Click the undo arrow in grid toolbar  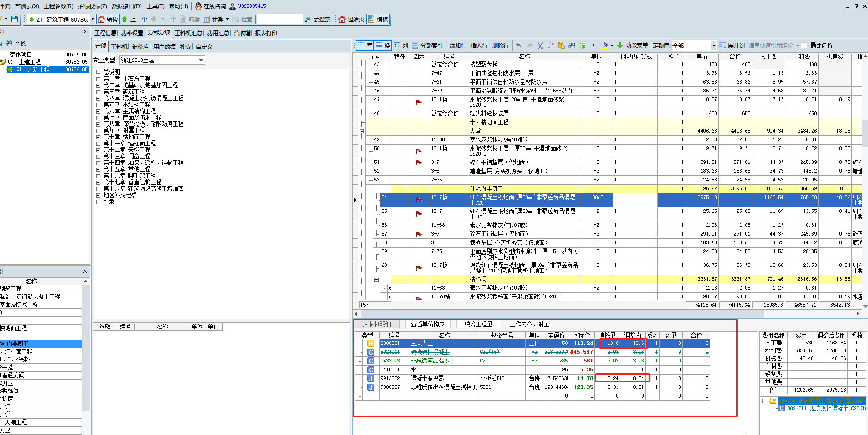519,45
